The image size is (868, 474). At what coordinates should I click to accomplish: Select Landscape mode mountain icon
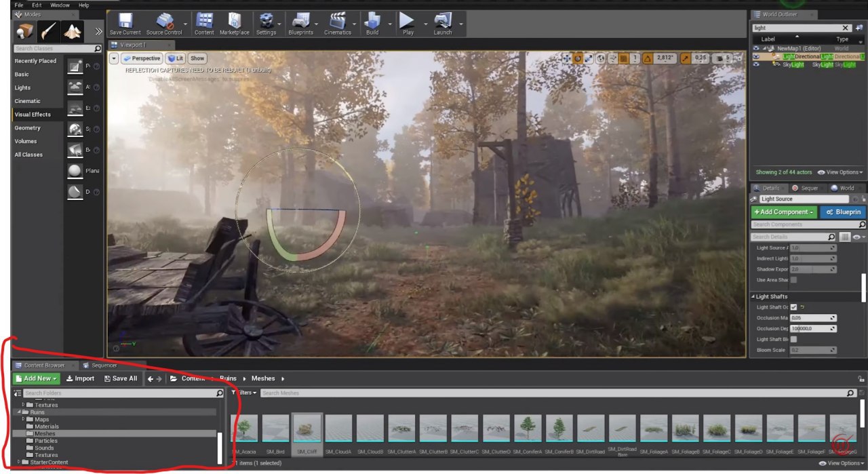(73, 31)
